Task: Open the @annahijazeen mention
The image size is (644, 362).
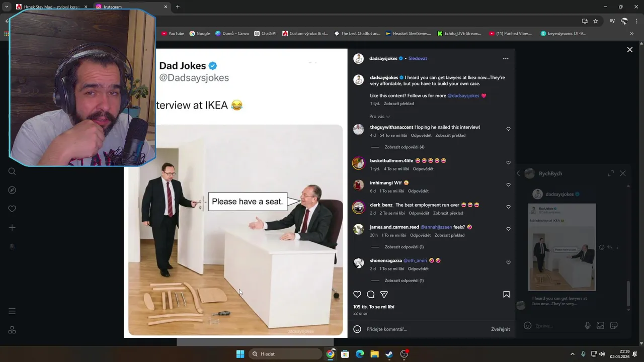Action: point(436,227)
